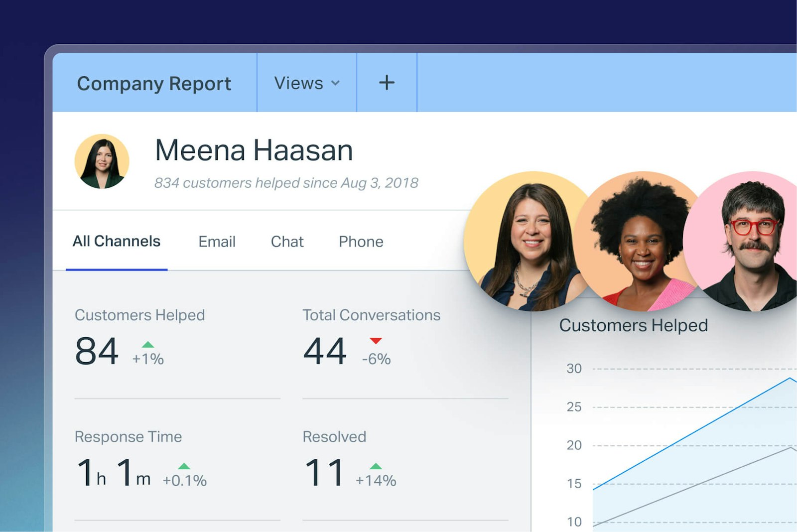Switch to the Chat tab

click(287, 242)
